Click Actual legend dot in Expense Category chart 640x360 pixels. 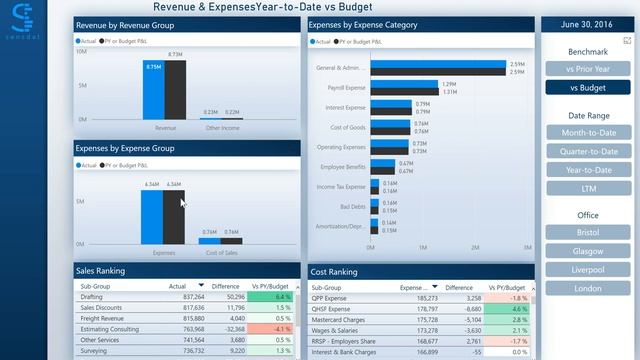(312, 42)
